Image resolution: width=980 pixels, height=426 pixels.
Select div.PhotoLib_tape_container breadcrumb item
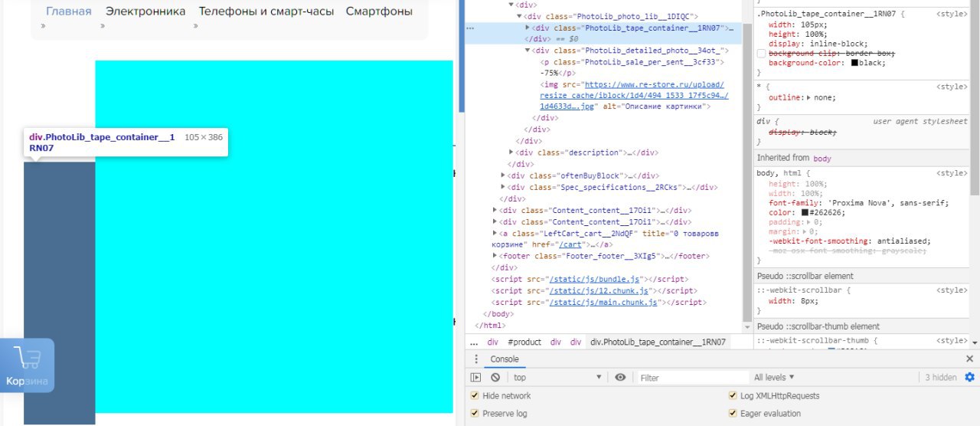point(658,342)
